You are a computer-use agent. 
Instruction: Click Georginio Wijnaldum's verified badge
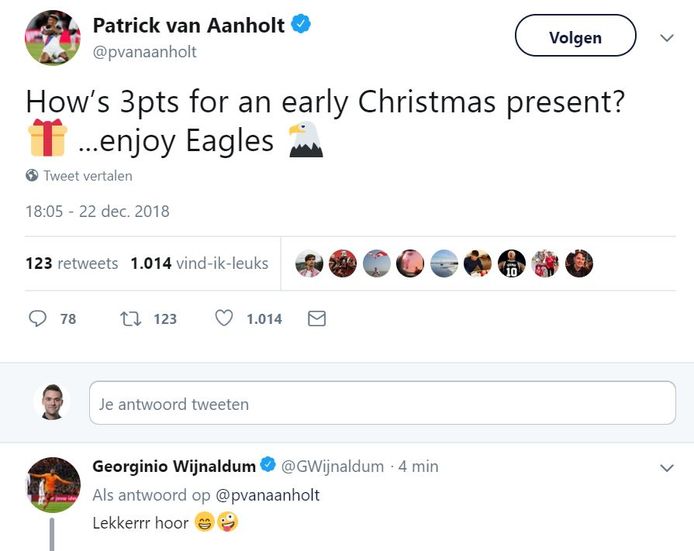tap(269, 466)
